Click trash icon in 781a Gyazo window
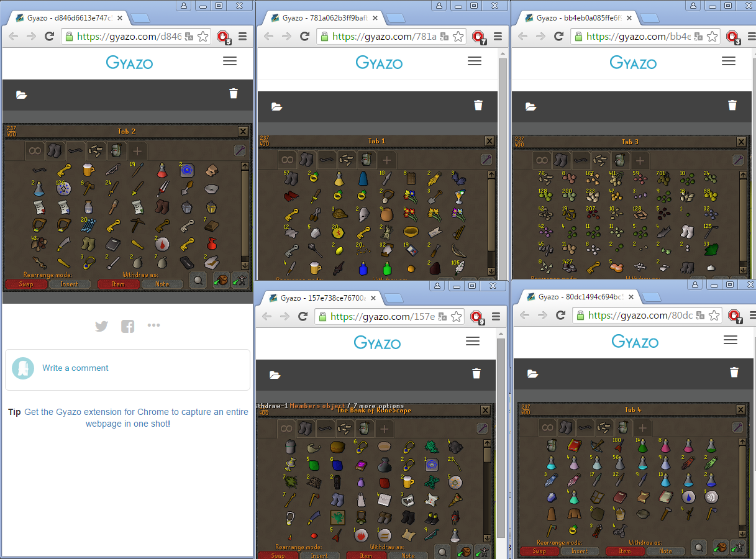 (478, 106)
